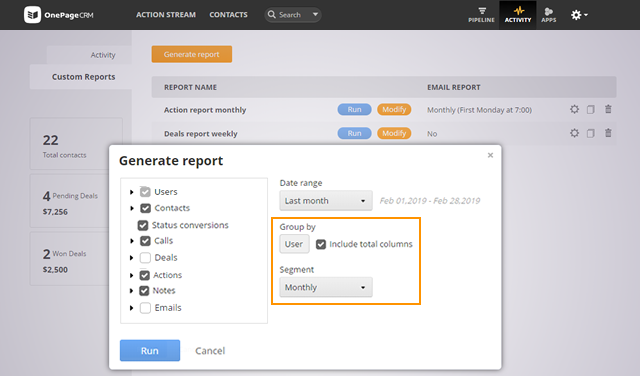Duplicate the Action report monthly report
This screenshot has height=376, width=640.
(591, 109)
